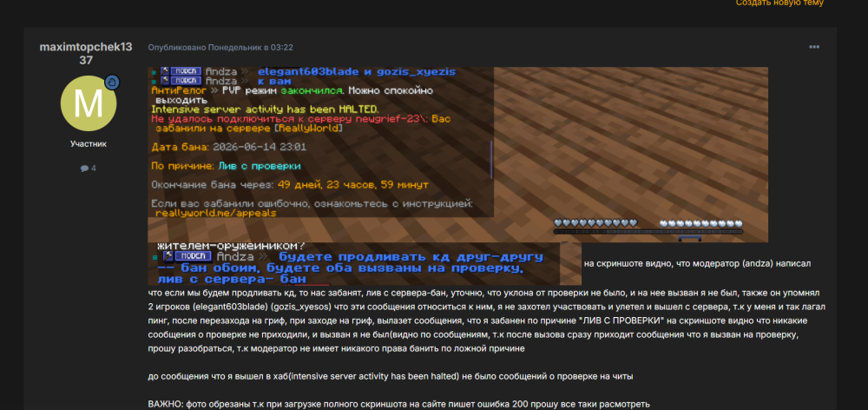Click the sentence starting 'до сообщения что я вышел в хаб'
The image size is (868, 410).
click(x=391, y=376)
